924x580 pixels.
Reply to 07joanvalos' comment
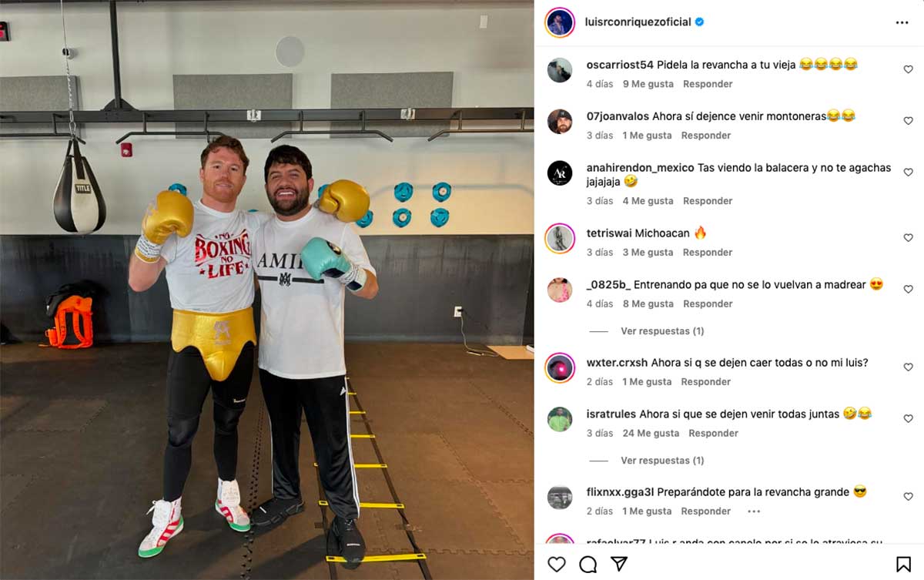tap(706, 136)
